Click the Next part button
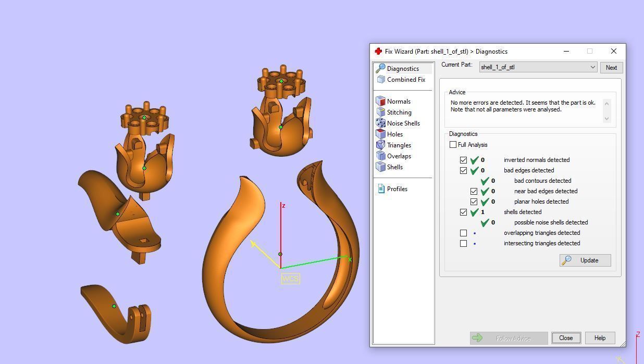The height and width of the screenshot is (364, 644). click(x=611, y=68)
